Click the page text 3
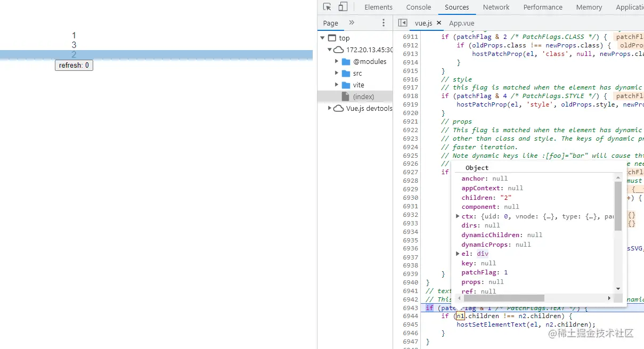 74,45
